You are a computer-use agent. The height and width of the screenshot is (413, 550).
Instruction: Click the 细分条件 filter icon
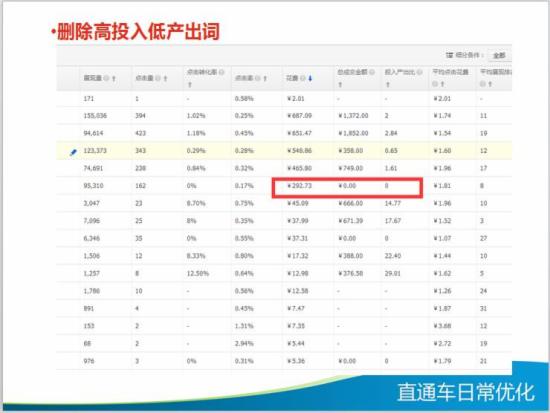[x=449, y=55]
